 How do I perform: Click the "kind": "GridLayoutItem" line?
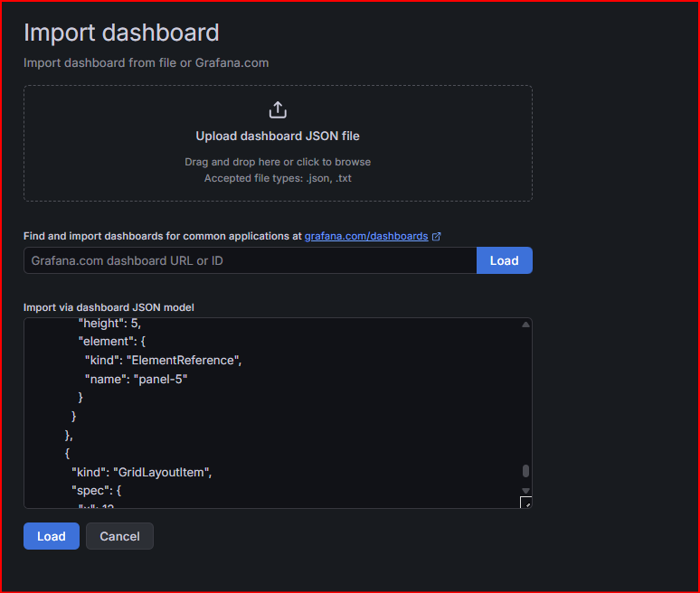point(141,472)
